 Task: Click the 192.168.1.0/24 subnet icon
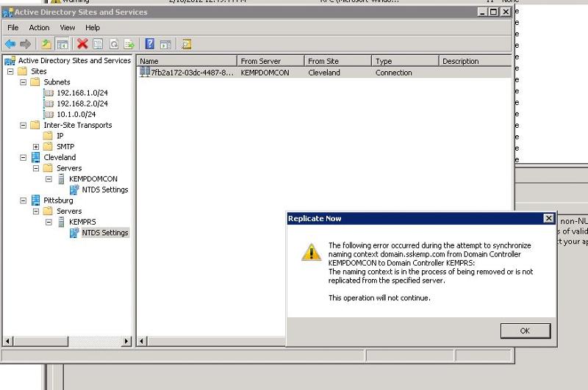point(49,93)
